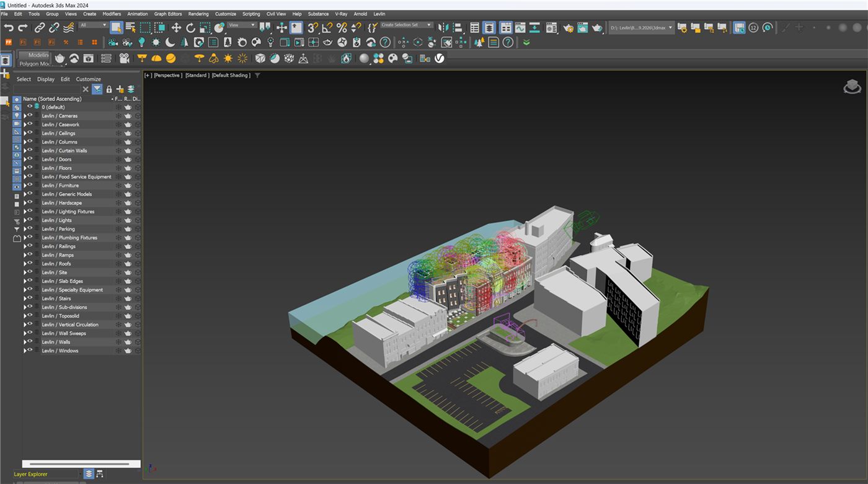Image resolution: width=868 pixels, height=484 pixels.
Task: Open the Create Selection Set dropdown
Action: (x=407, y=25)
